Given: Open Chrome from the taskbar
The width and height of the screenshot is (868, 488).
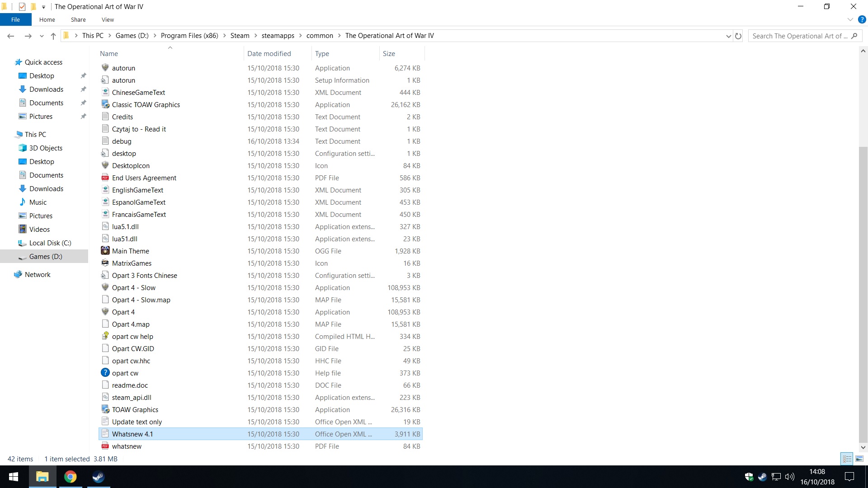Looking at the screenshot, I should [70, 477].
